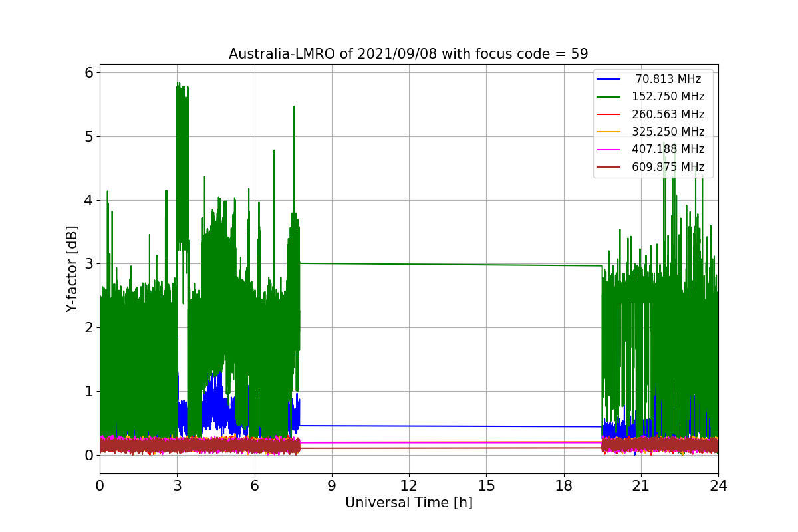798x532 pixels.
Task: Click the blue line swatch in legend
Action: pyautogui.click(x=608, y=79)
